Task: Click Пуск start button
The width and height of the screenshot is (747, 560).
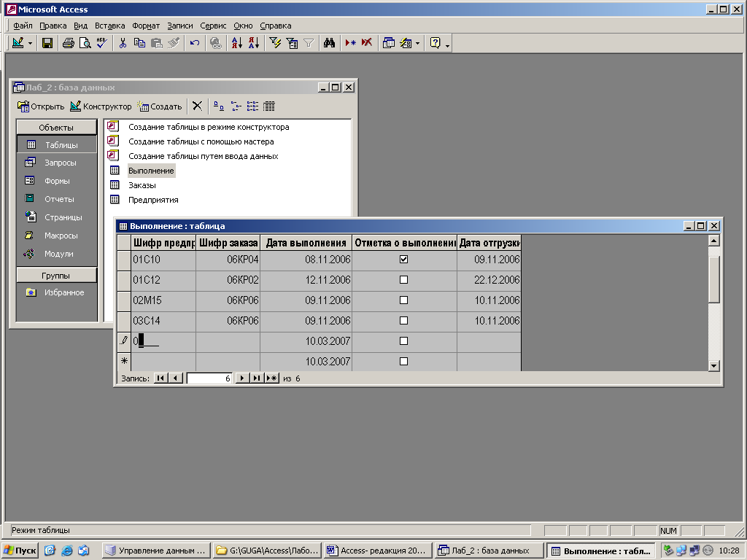Action: pyautogui.click(x=20, y=551)
